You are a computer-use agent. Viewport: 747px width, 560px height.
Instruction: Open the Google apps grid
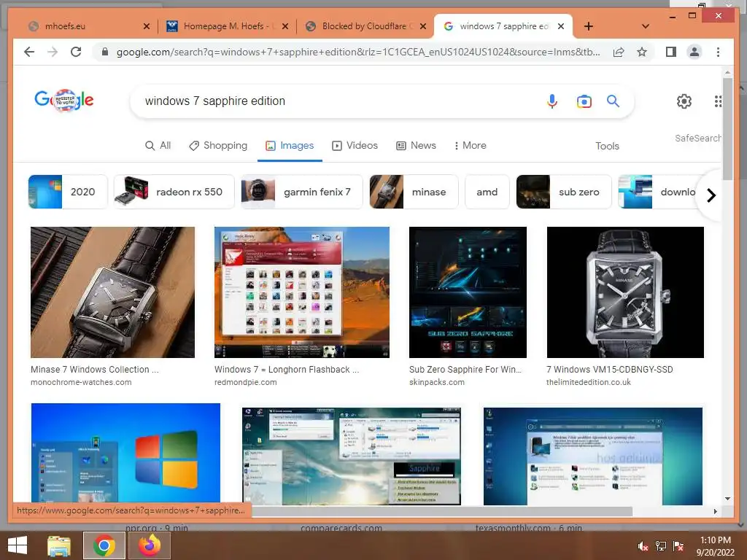pyautogui.click(x=718, y=101)
